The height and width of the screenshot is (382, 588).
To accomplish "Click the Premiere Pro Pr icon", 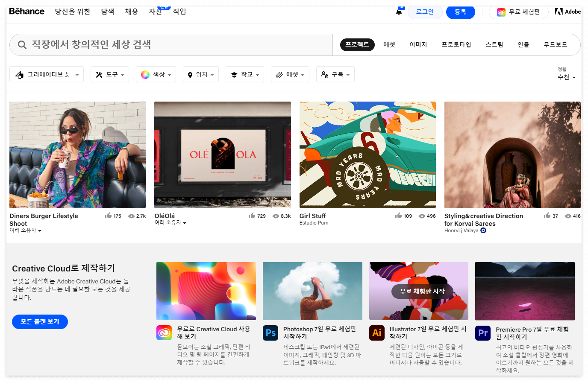I will point(482,333).
